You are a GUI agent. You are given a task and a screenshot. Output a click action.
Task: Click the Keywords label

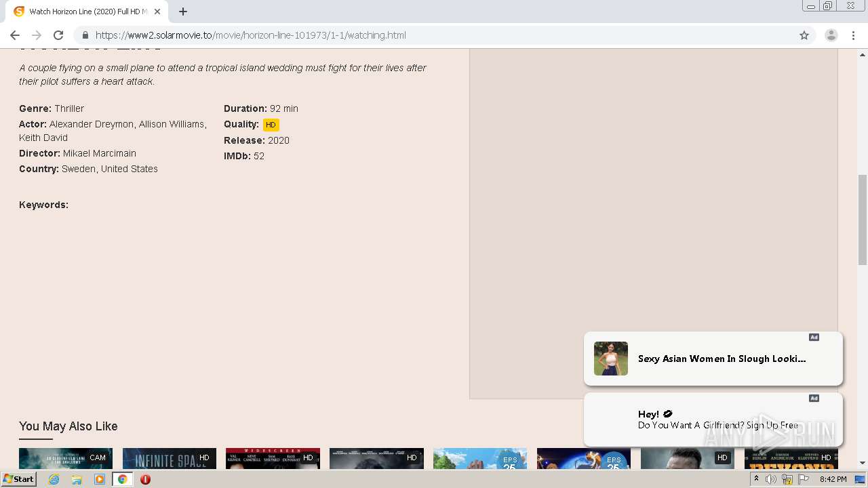coord(43,205)
